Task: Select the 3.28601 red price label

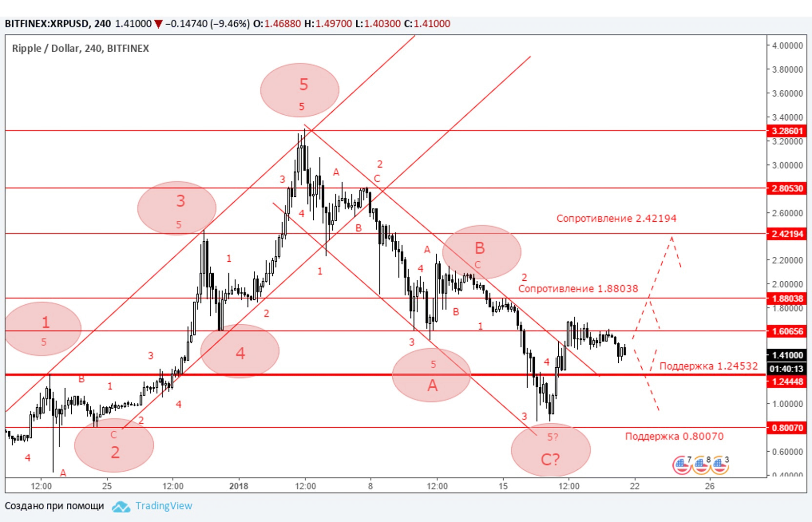Action: tap(787, 131)
